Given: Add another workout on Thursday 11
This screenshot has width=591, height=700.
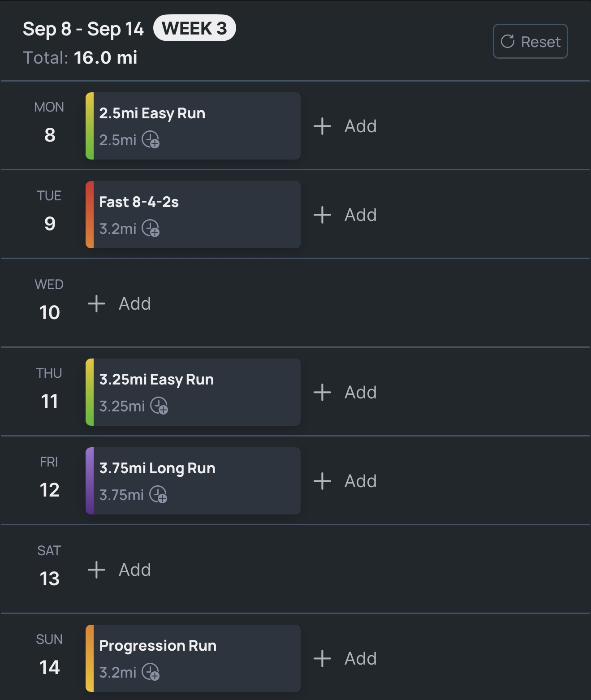Looking at the screenshot, I should click(345, 393).
